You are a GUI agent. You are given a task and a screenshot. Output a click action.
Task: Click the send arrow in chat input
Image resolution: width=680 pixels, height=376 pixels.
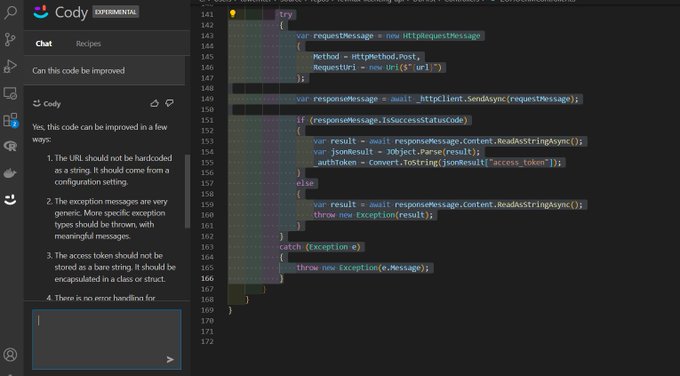170,359
